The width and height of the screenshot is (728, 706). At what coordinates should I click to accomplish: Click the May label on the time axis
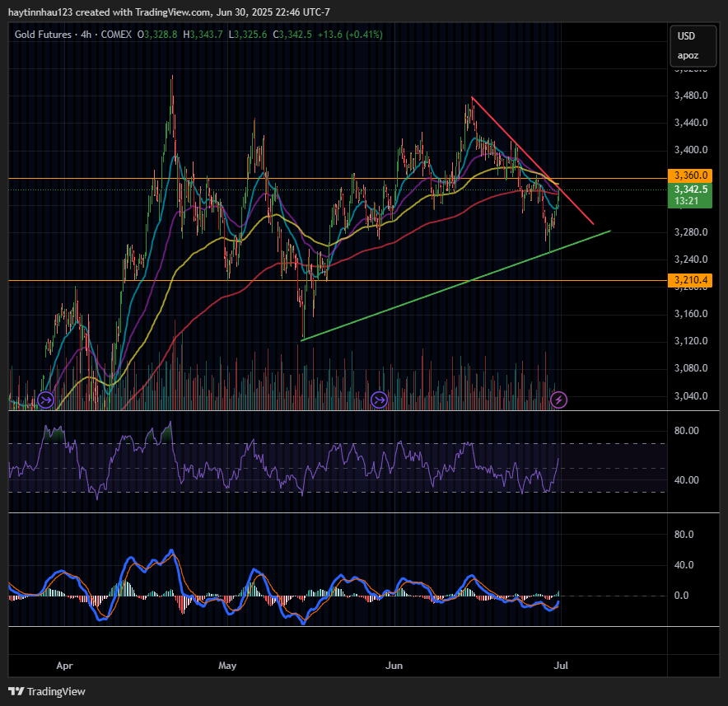tap(227, 666)
